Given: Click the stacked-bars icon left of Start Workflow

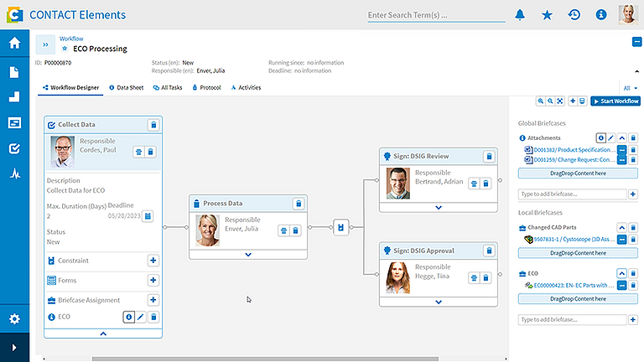Looking at the screenshot, I should tap(582, 101).
